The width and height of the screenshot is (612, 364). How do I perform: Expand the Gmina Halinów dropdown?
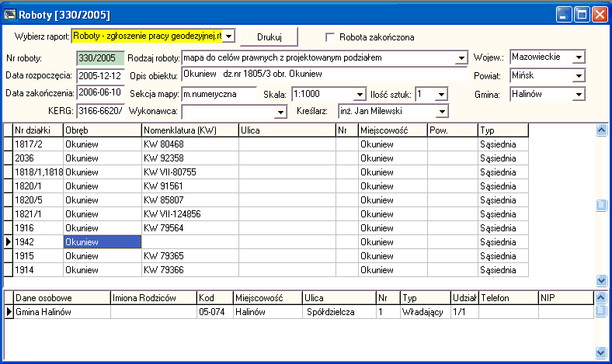coord(579,95)
